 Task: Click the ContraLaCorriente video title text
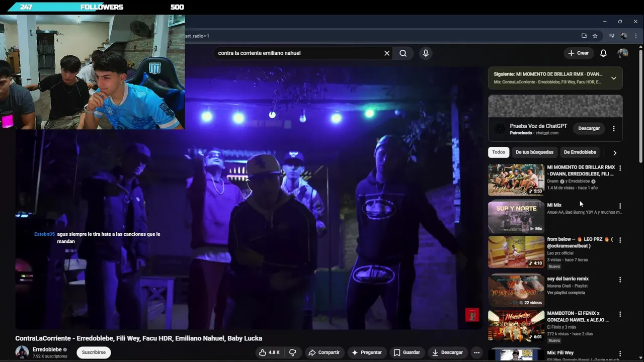138,338
